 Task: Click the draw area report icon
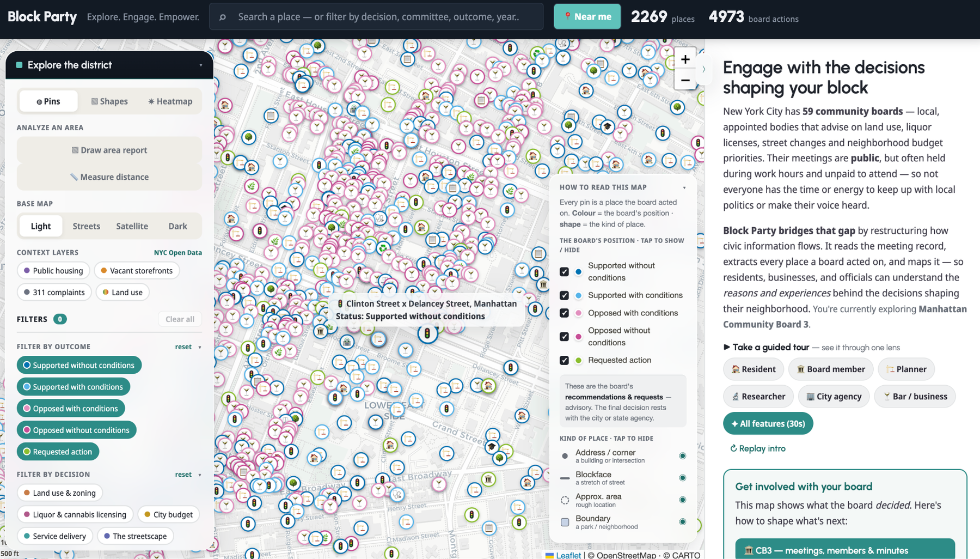tap(75, 150)
